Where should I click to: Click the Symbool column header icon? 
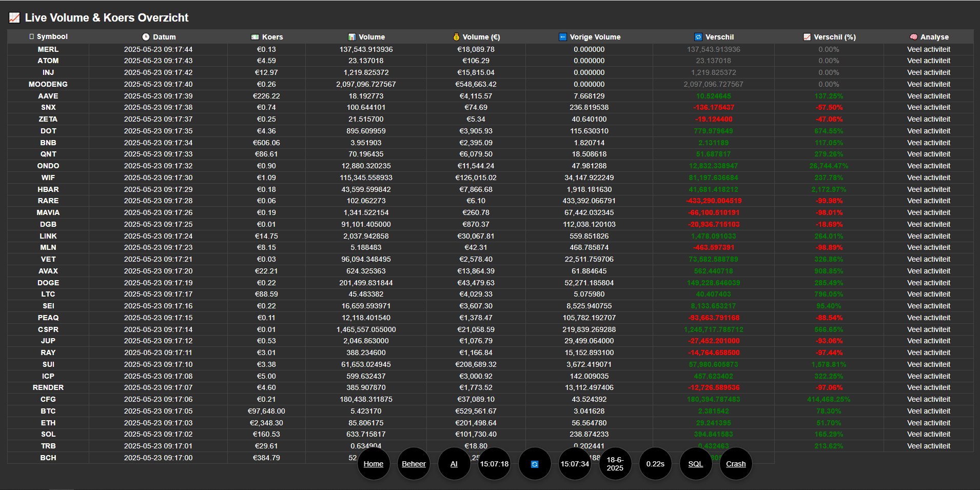click(32, 37)
